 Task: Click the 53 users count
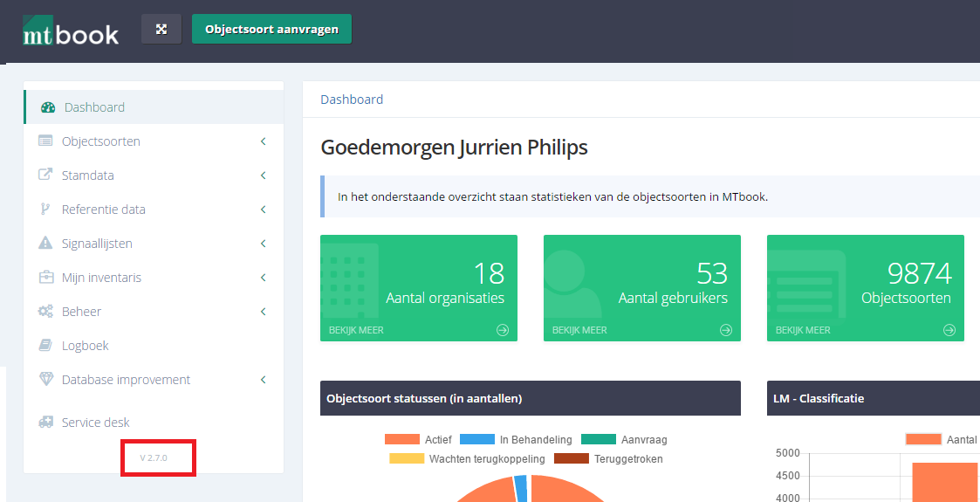tap(712, 273)
